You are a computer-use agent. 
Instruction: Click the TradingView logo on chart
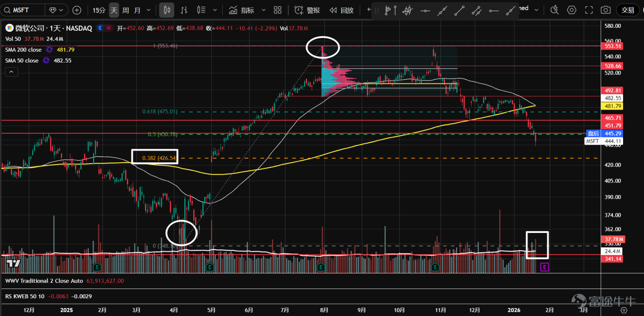pos(13,264)
